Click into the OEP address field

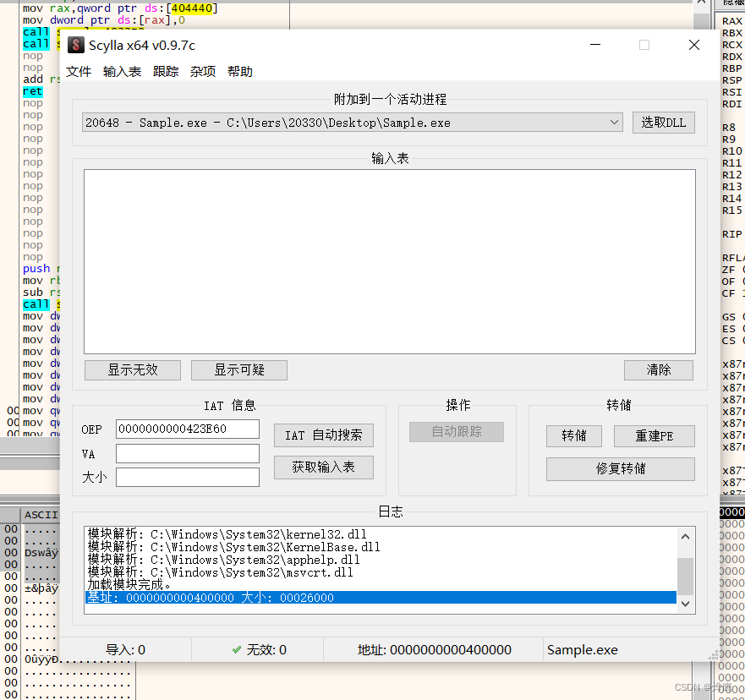point(188,429)
